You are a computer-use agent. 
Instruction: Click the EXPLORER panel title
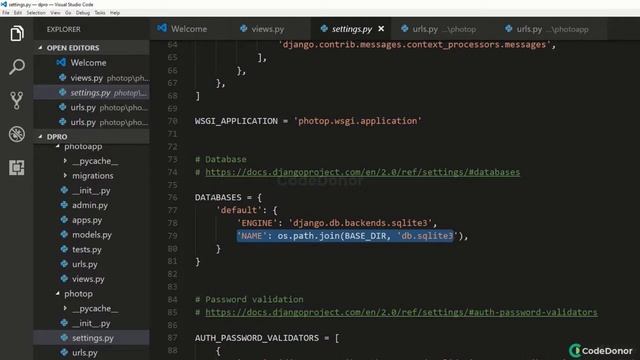63,29
